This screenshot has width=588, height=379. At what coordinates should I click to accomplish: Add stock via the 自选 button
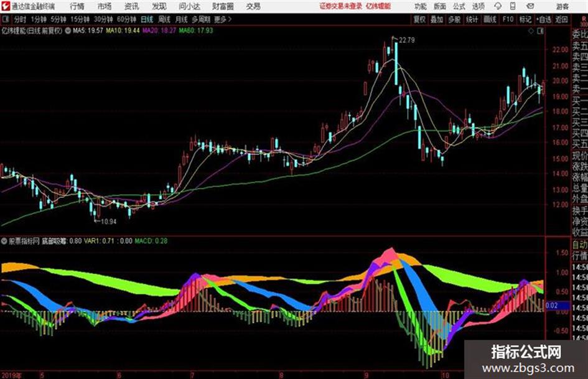[x=543, y=19]
